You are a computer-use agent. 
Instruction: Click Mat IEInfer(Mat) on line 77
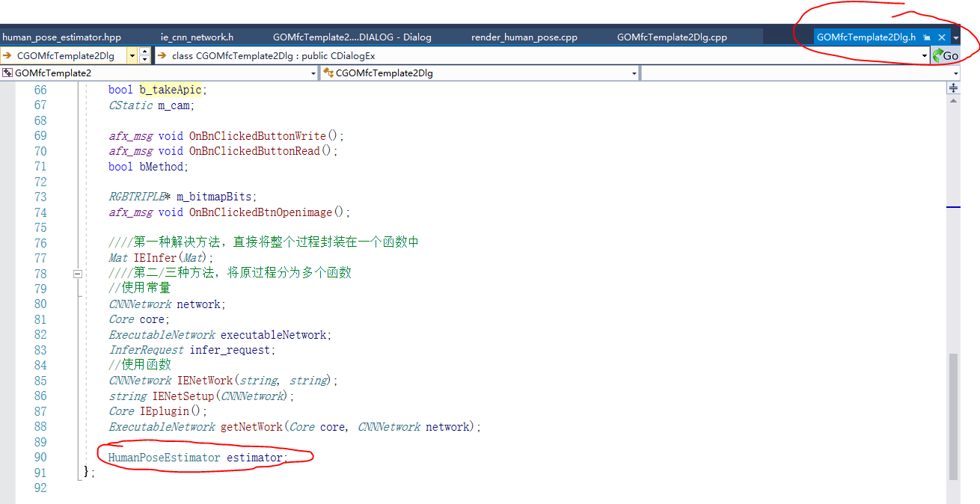point(161,258)
